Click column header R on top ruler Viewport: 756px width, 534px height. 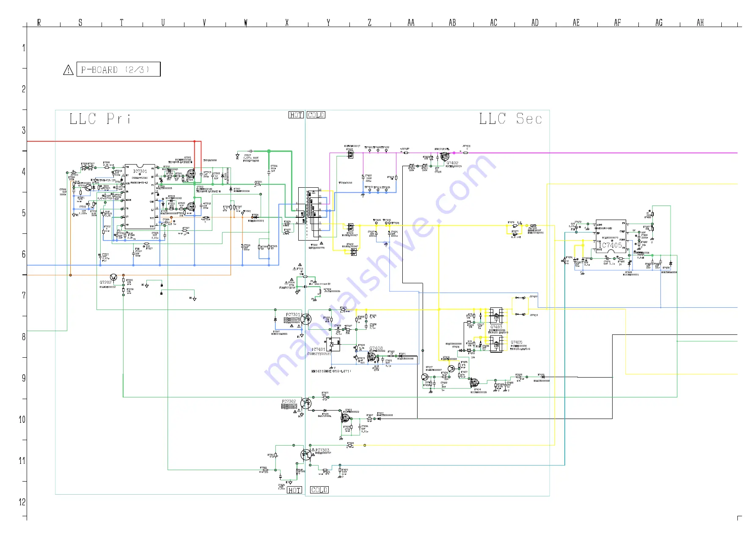pyautogui.click(x=39, y=22)
